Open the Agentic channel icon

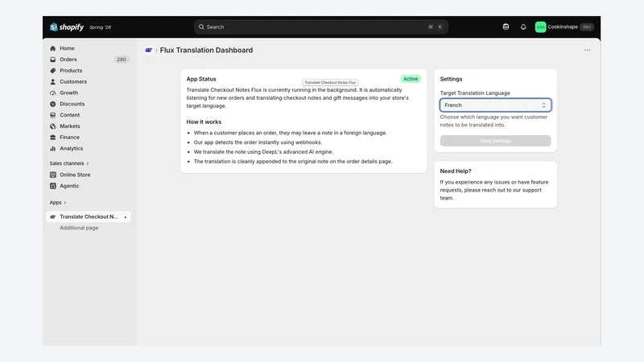pyautogui.click(x=52, y=186)
